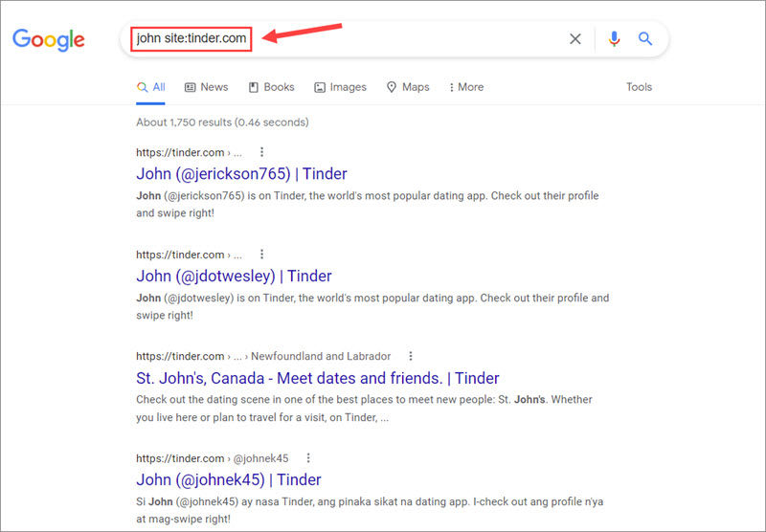Open John (@johnek45) | Tinder result
This screenshot has width=766, height=532.
pyautogui.click(x=229, y=479)
